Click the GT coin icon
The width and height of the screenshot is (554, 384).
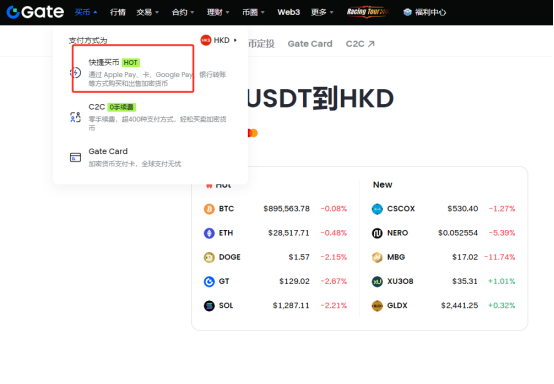click(x=209, y=282)
